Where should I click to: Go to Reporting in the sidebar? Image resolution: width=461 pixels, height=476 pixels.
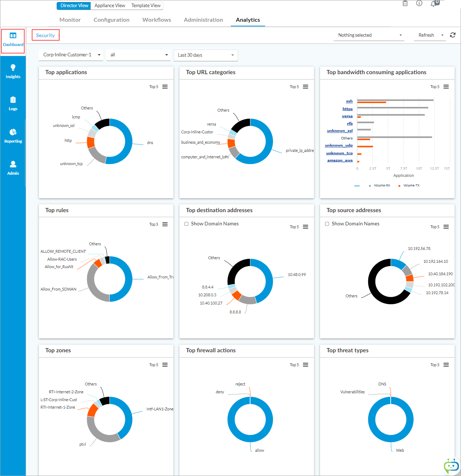(x=13, y=136)
